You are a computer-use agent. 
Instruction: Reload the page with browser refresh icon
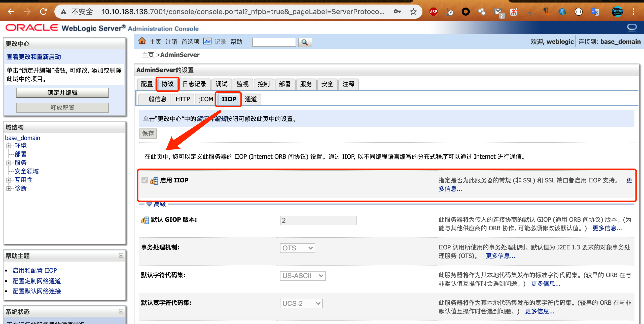pyautogui.click(x=44, y=12)
